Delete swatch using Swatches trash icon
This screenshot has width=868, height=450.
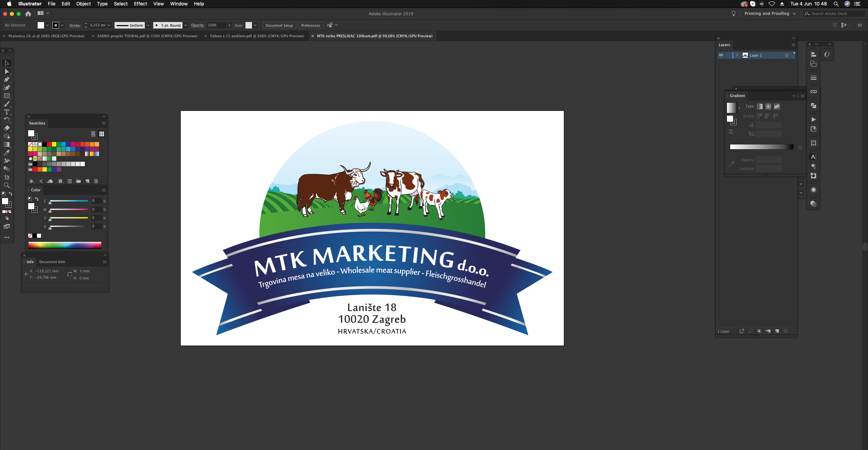tap(96, 181)
